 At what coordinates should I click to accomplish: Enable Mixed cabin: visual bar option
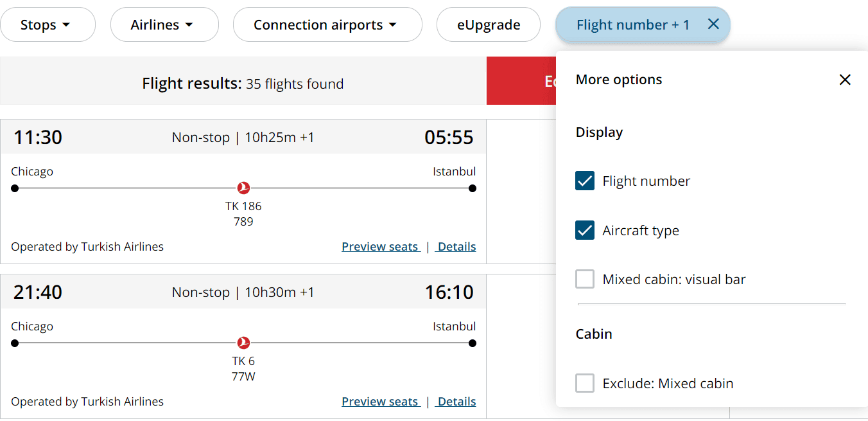(585, 280)
